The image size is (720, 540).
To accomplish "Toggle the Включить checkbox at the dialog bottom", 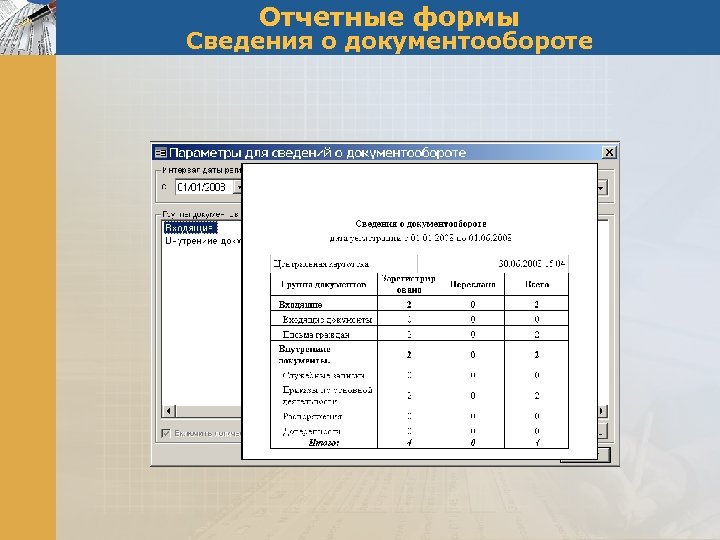I will 166,433.
